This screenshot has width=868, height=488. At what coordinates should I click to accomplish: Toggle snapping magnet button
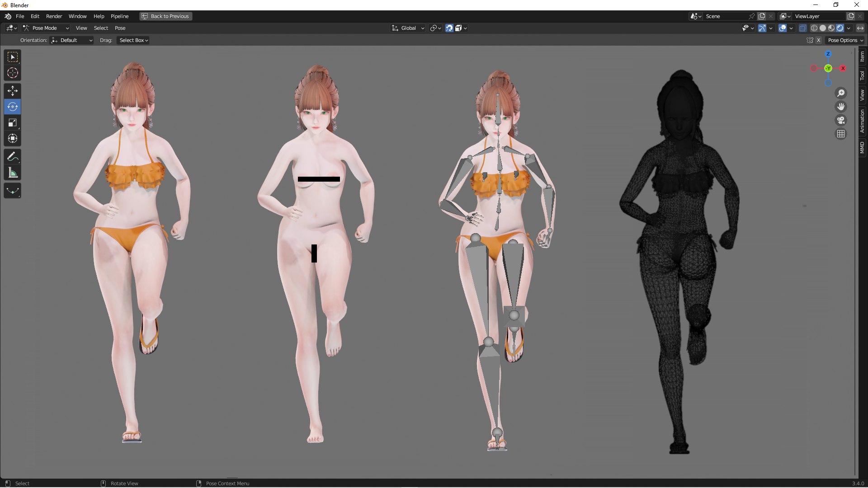click(449, 28)
